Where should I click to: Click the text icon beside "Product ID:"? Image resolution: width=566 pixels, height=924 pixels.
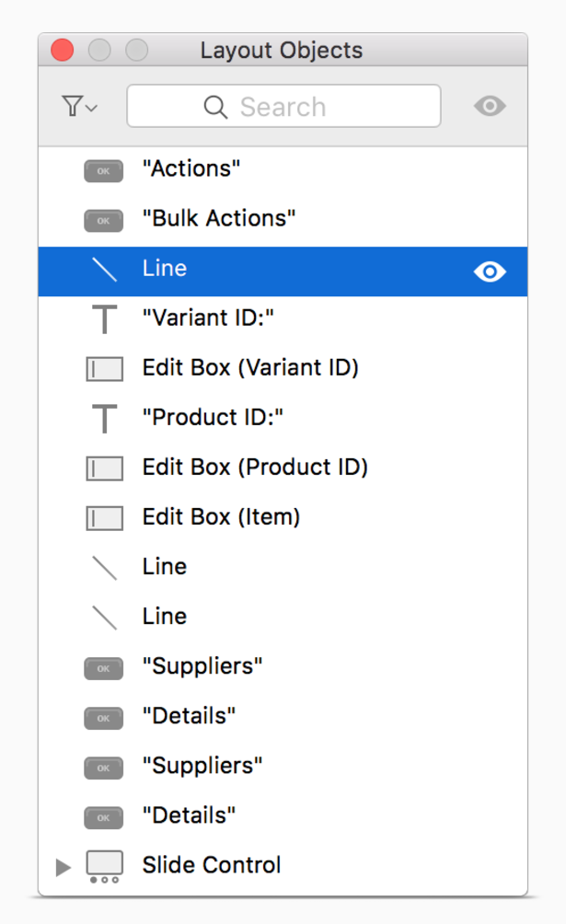click(x=104, y=419)
